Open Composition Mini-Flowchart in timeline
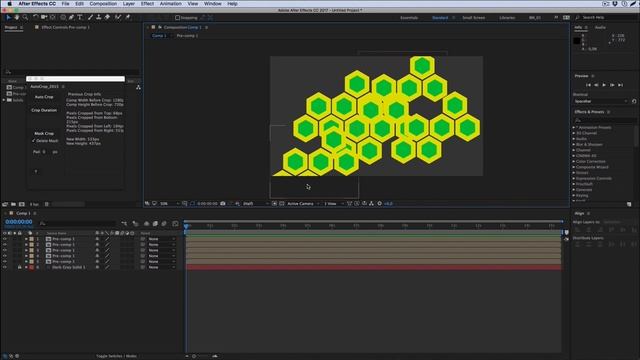 (124, 224)
